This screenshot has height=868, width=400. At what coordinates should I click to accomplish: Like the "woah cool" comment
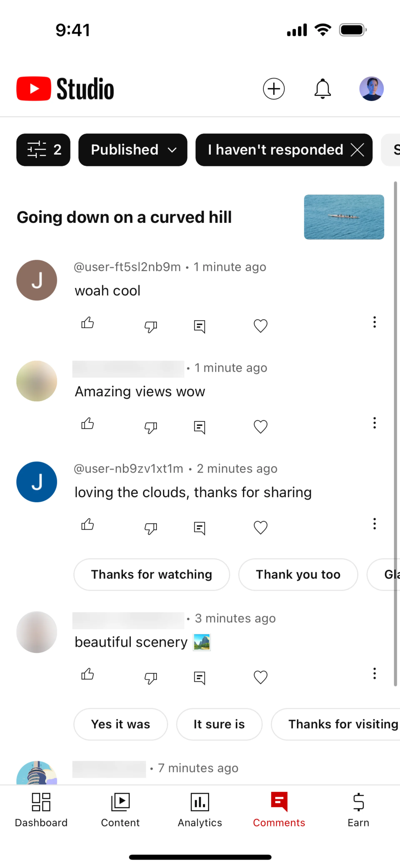87,323
